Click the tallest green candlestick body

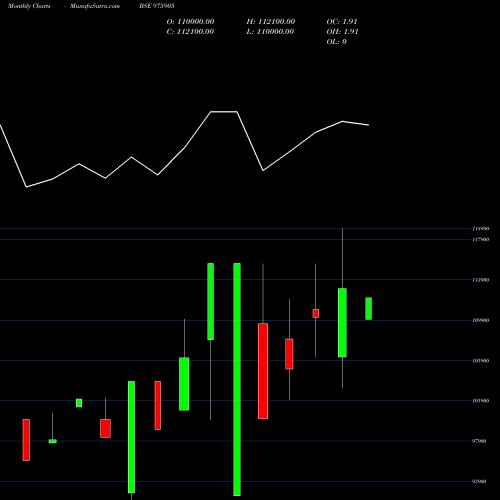pos(237,379)
